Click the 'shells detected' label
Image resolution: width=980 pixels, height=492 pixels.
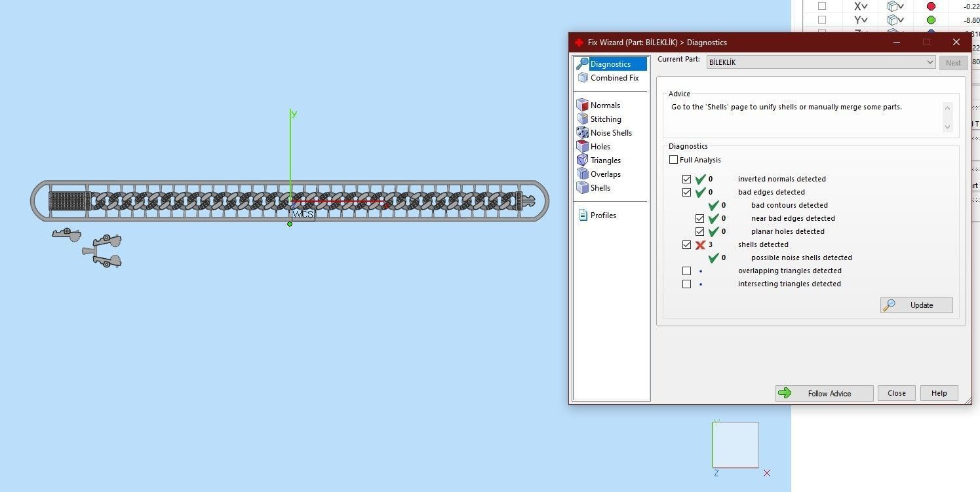pyautogui.click(x=763, y=244)
